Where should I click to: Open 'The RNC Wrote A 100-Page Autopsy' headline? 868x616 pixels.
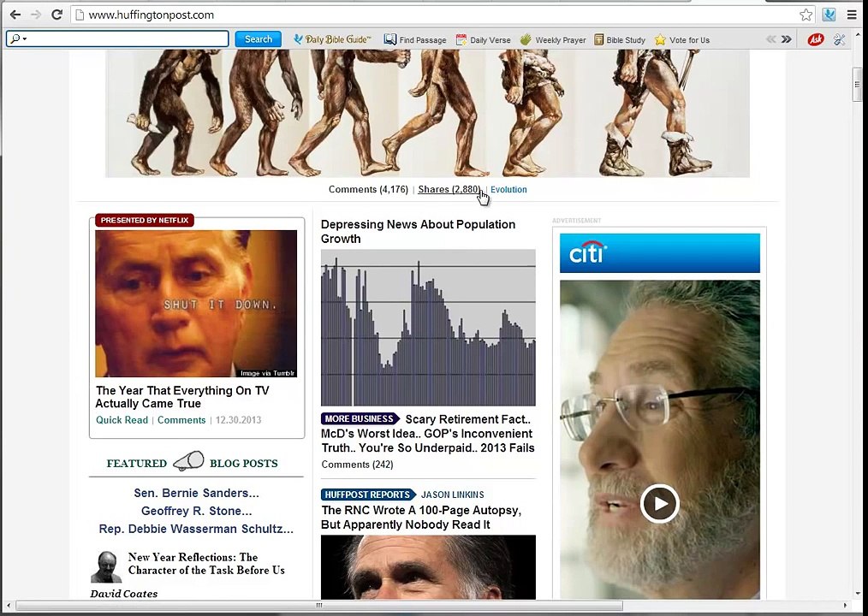pyautogui.click(x=421, y=517)
